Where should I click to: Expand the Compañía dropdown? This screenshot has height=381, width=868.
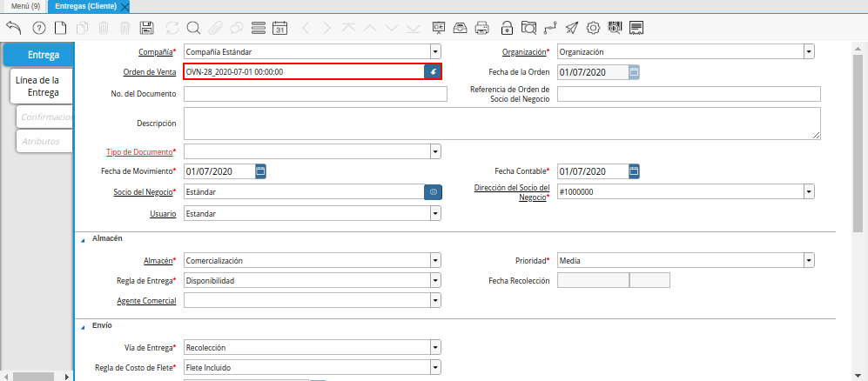pyautogui.click(x=435, y=52)
